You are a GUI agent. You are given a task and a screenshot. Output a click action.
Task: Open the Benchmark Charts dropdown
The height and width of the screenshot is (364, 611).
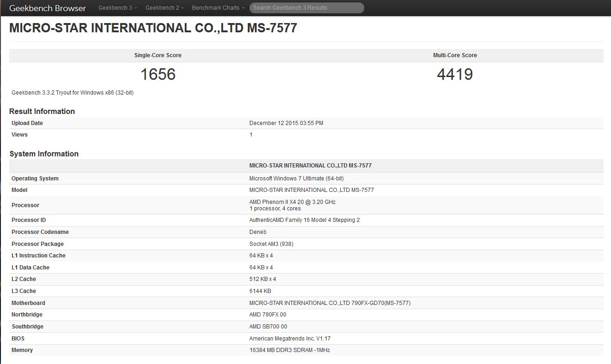click(218, 8)
